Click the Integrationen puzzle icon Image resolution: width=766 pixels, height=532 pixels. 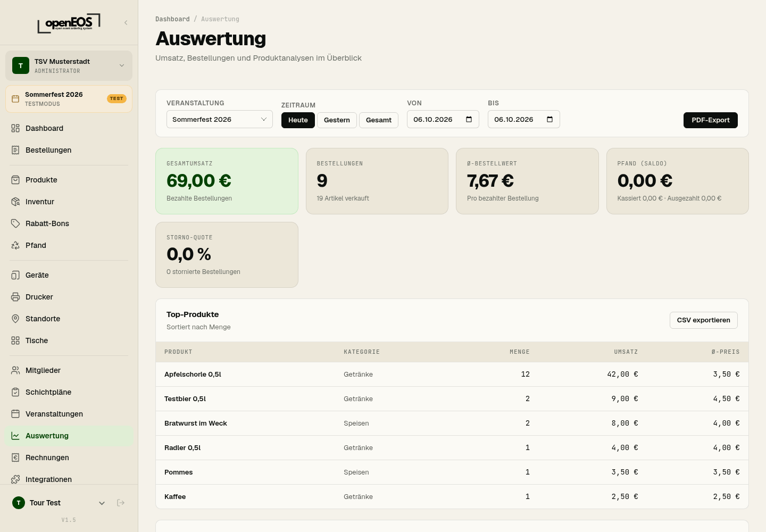point(15,479)
